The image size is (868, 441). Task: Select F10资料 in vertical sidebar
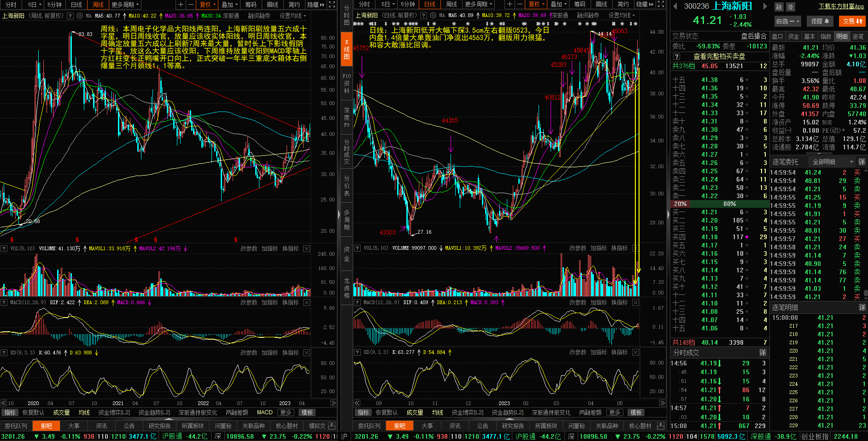click(x=346, y=83)
